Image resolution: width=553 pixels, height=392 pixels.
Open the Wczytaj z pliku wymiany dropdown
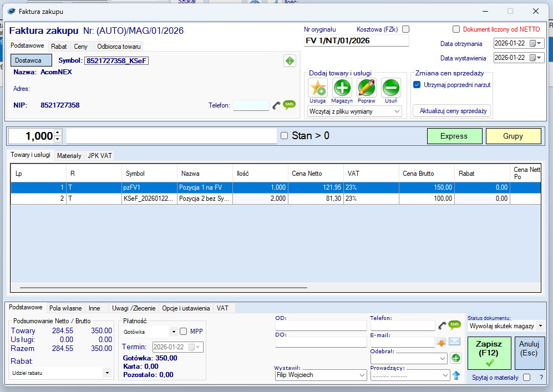pos(354,111)
